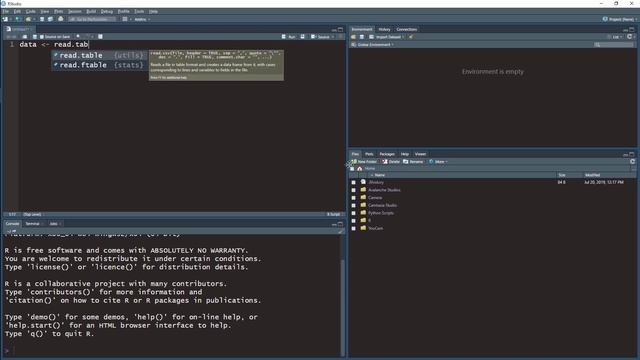Open the Help menu
The image size is (640, 360).
coord(153,11)
